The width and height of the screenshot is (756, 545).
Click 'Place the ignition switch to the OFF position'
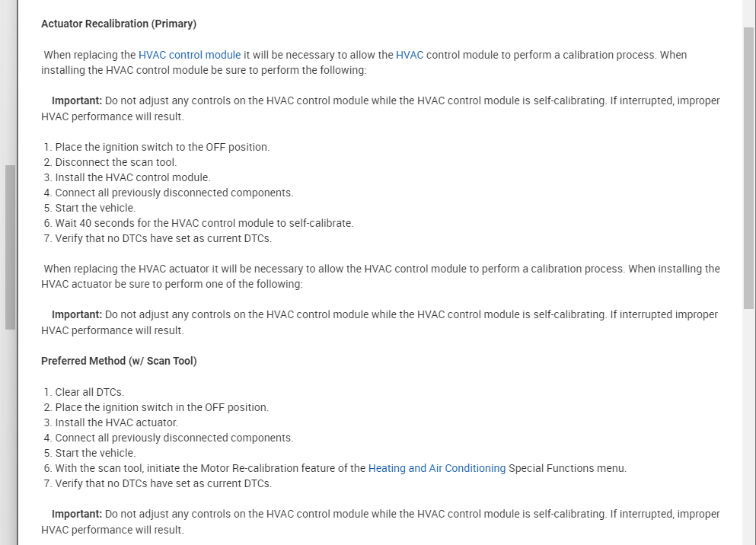(x=162, y=147)
